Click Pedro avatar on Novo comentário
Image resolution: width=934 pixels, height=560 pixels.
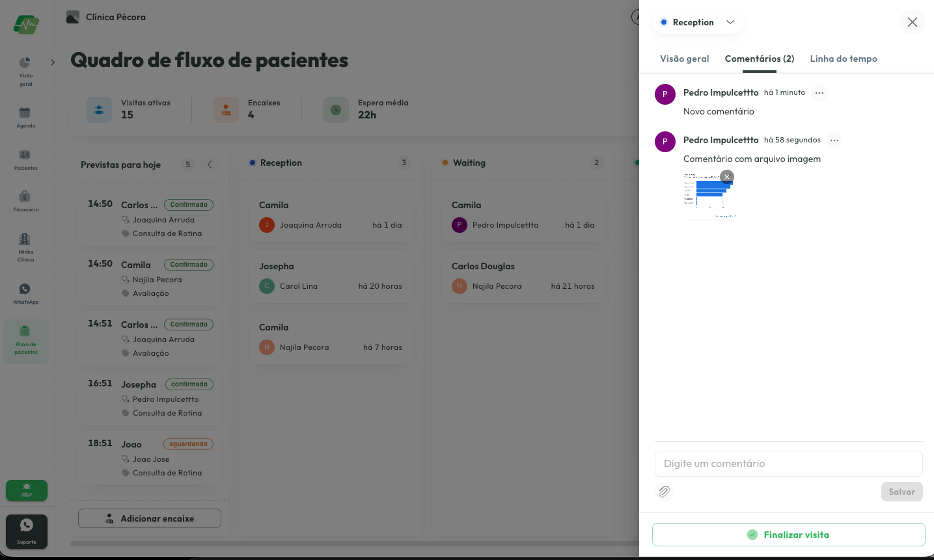tap(665, 94)
